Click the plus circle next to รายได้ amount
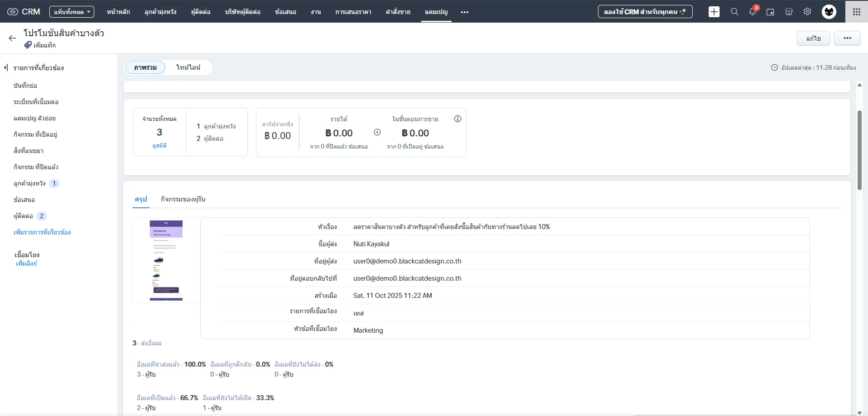The width and height of the screenshot is (868, 416). [377, 132]
